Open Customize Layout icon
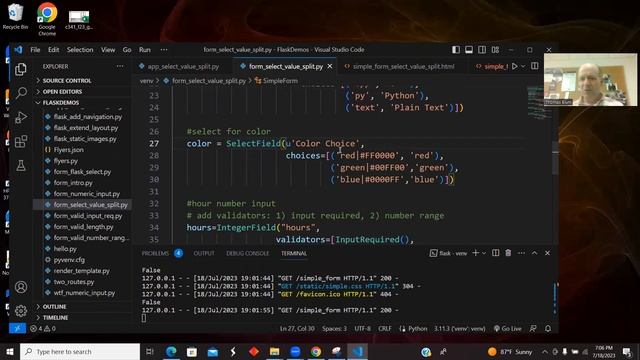 point(496,50)
